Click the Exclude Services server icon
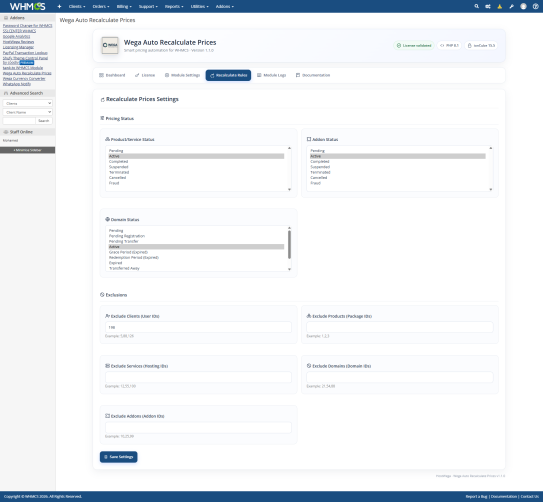Screen dimensions: 543x502 tap(107, 366)
